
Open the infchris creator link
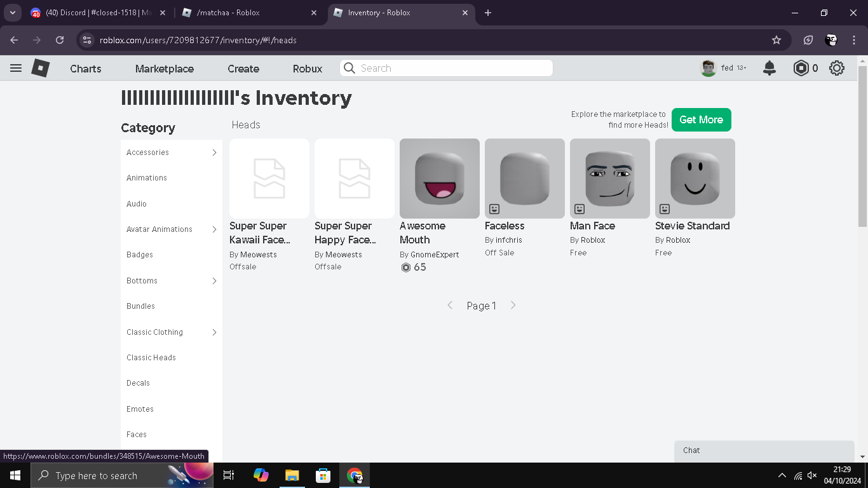pos(509,240)
